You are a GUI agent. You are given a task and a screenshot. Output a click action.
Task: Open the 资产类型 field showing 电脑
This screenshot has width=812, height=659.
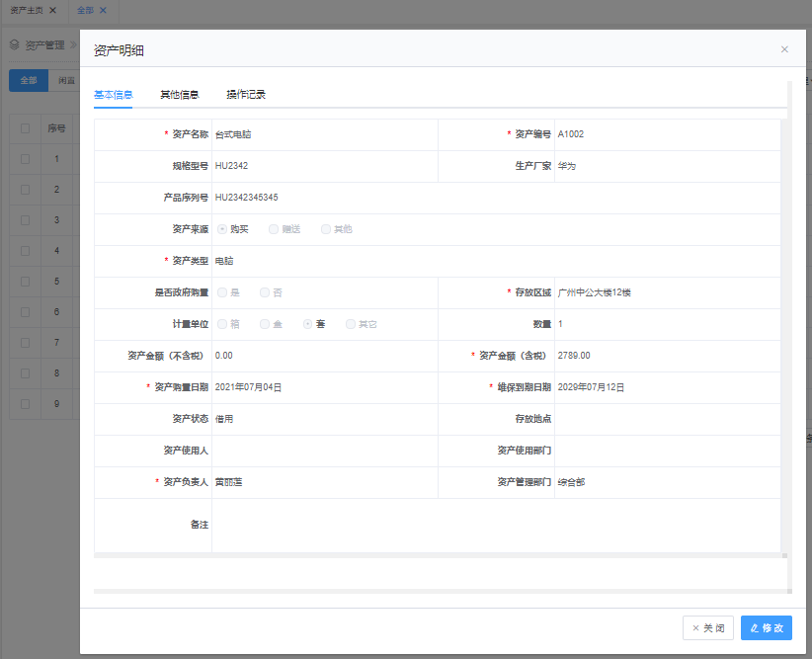click(x=496, y=261)
